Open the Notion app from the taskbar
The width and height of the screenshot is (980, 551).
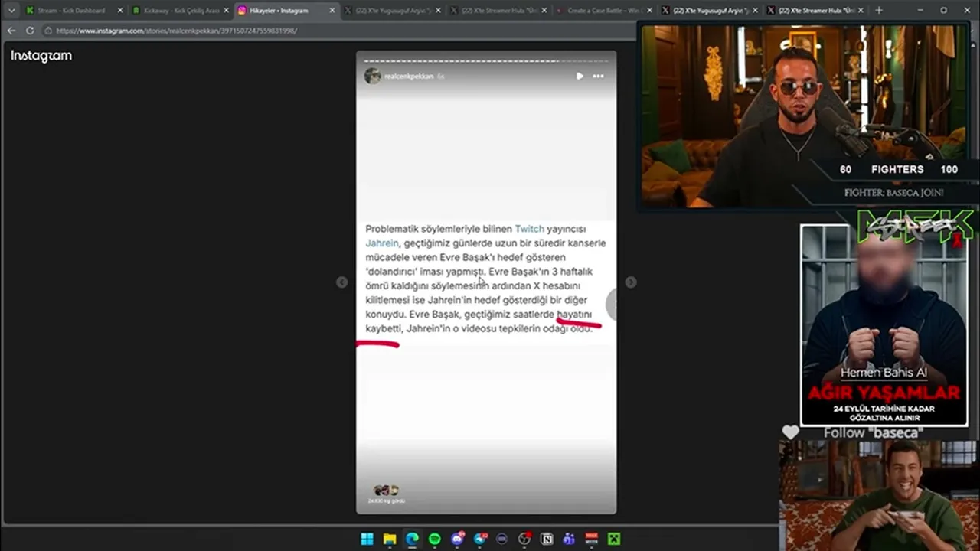(547, 539)
